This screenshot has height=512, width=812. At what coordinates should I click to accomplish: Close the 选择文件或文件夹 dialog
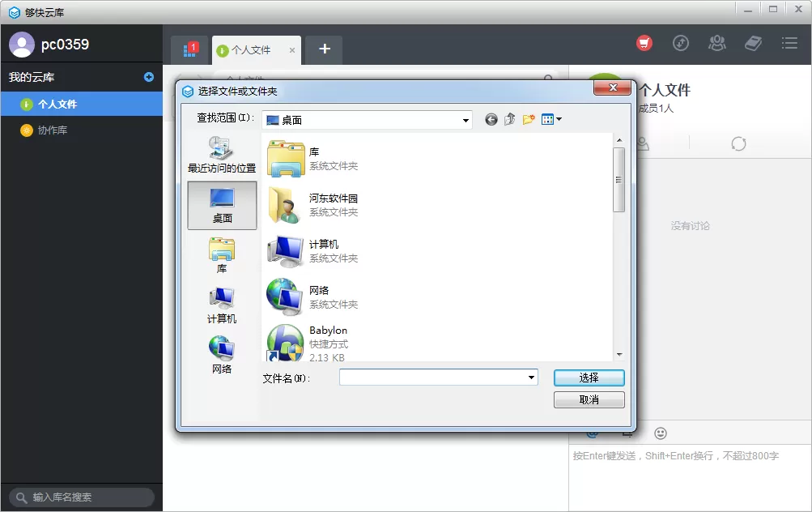click(613, 87)
